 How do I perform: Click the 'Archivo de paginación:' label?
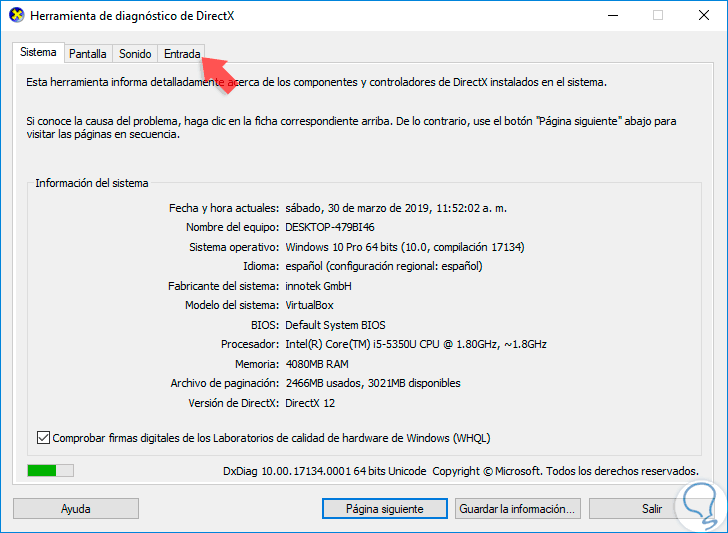[225, 383]
